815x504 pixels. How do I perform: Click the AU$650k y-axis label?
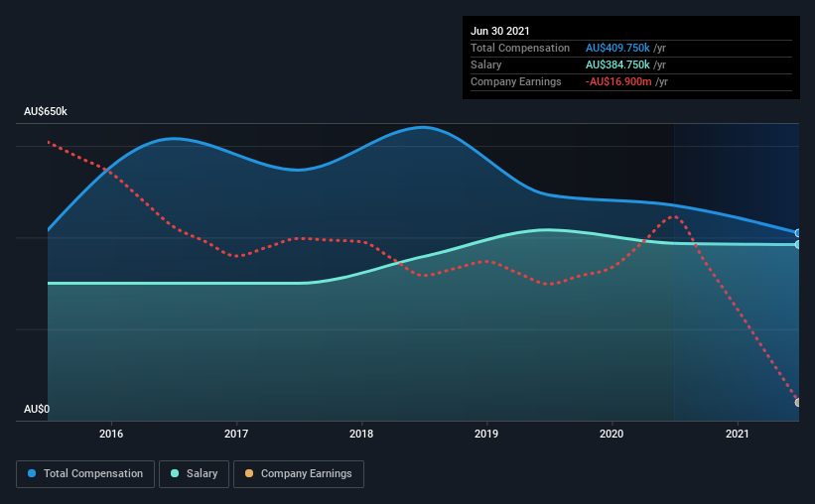click(x=46, y=112)
